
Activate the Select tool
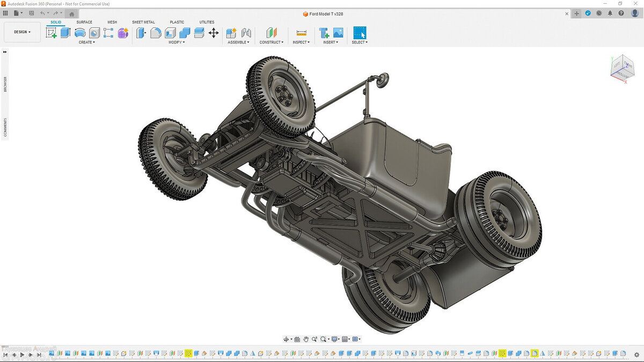click(360, 33)
